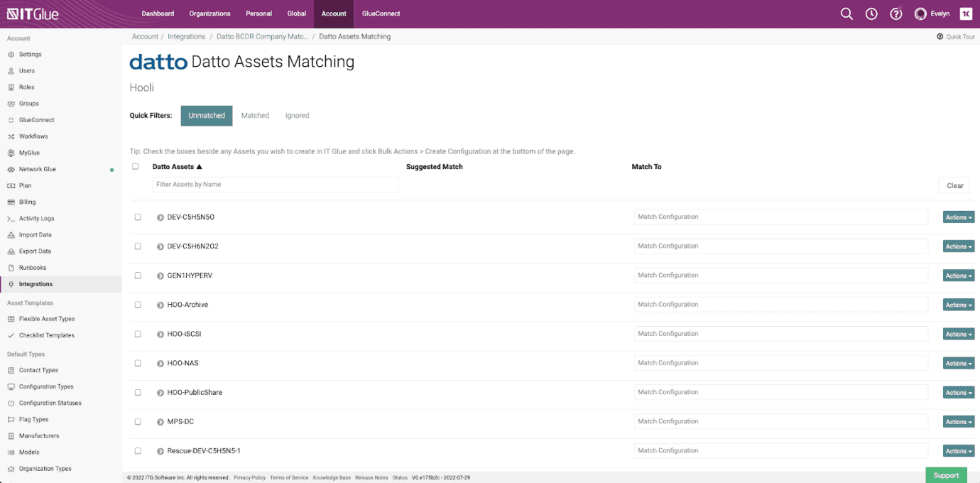Open the help question mark icon
The width and height of the screenshot is (980, 483).
tap(895, 13)
